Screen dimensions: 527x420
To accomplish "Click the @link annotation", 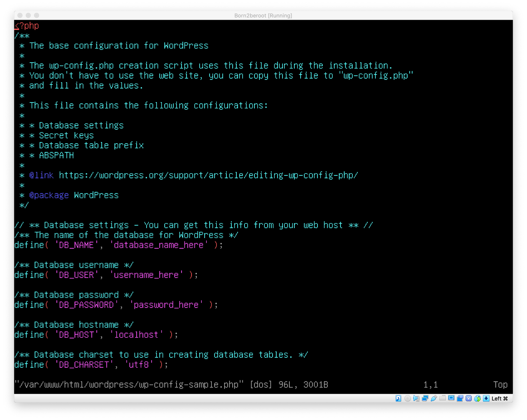I will [41, 175].
